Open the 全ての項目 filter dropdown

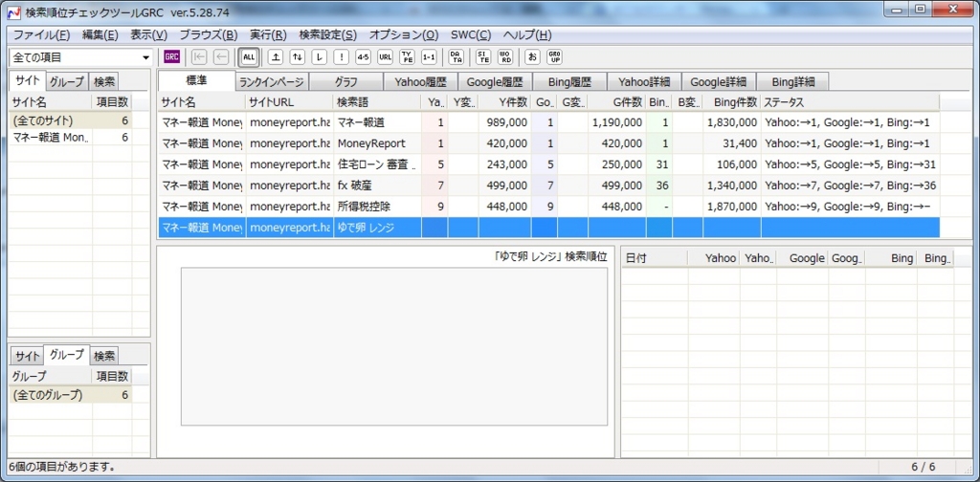coord(80,57)
